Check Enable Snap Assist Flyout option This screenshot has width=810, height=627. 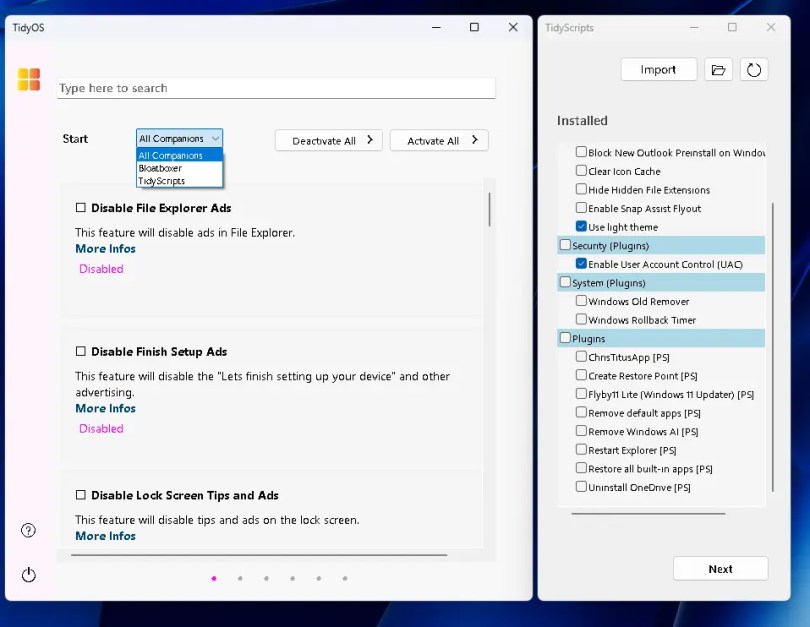581,208
